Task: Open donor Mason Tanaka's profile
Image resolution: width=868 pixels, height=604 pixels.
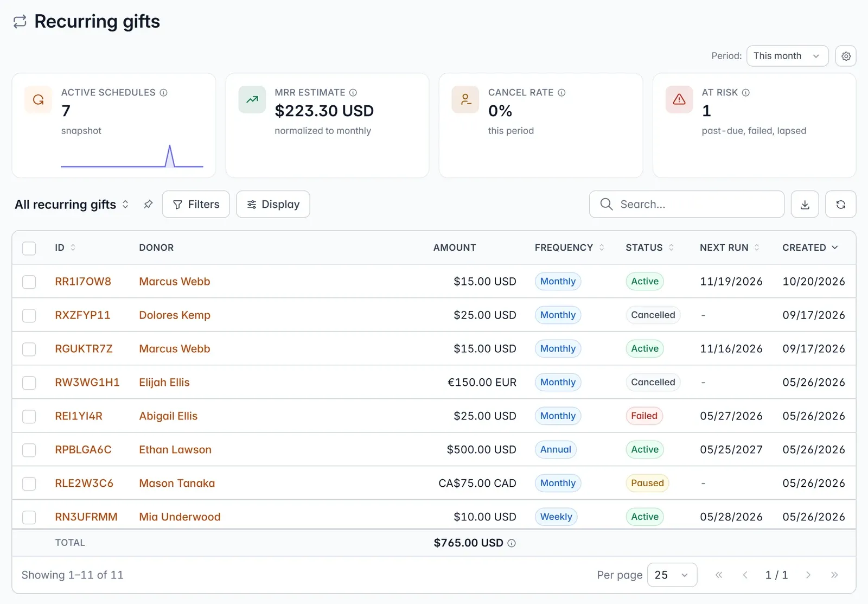Action: [177, 483]
